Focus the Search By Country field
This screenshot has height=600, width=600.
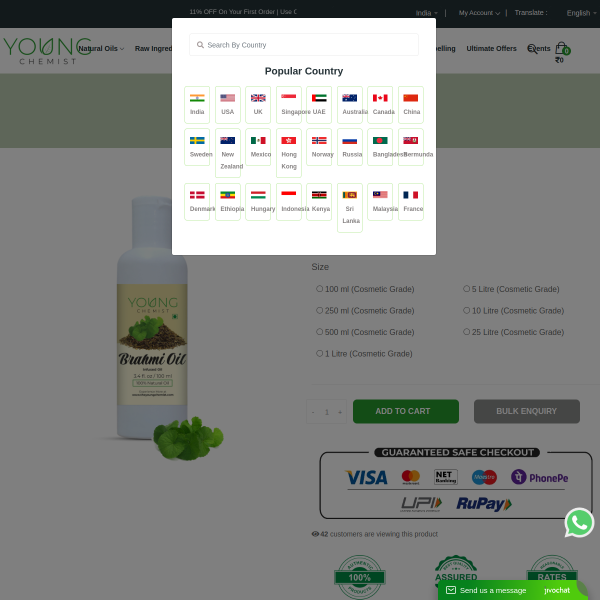click(x=304, y=45)
